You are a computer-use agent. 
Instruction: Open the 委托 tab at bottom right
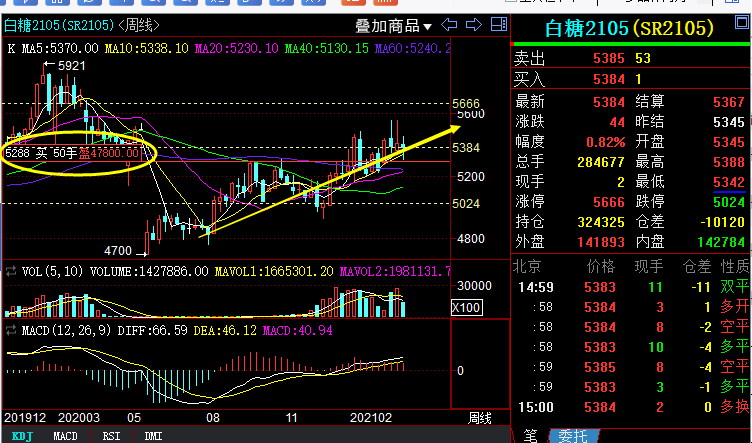pyautogui.click(x=573, y=436)
